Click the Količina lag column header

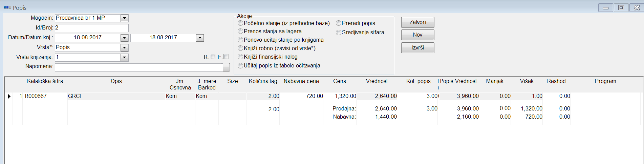pos(263,81)
